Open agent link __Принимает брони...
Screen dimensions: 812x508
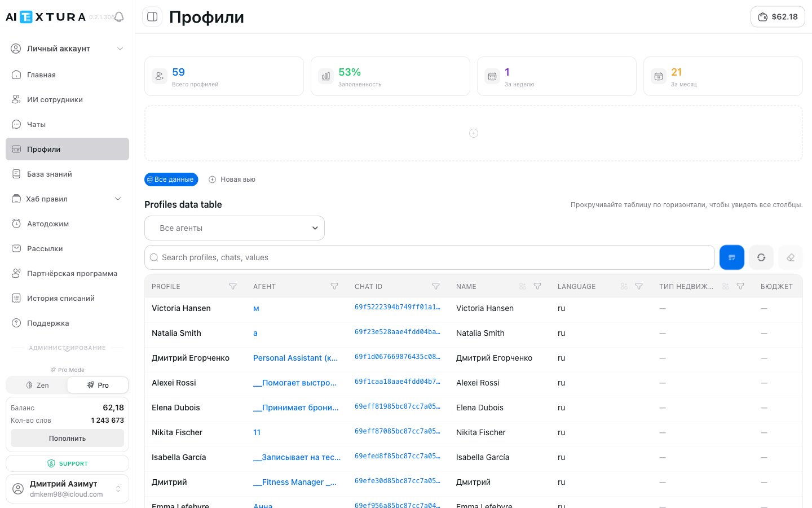click(x=296, y=408)
